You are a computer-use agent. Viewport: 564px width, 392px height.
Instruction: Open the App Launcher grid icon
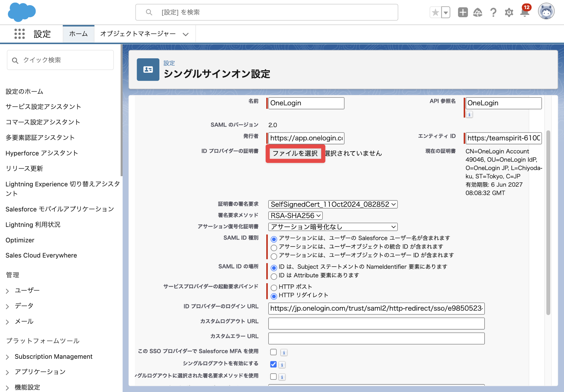(x=20, y=34)
